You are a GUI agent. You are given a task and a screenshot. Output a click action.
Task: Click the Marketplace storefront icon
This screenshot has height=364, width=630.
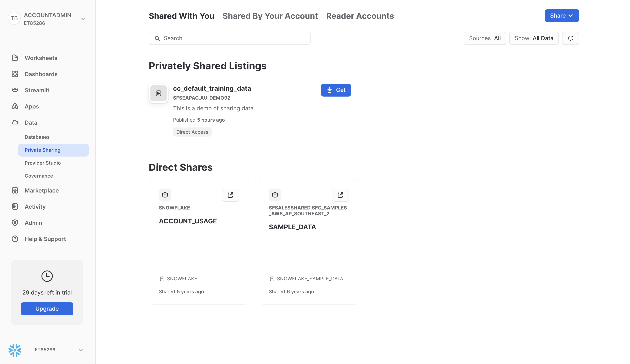[x=15, y=190]
